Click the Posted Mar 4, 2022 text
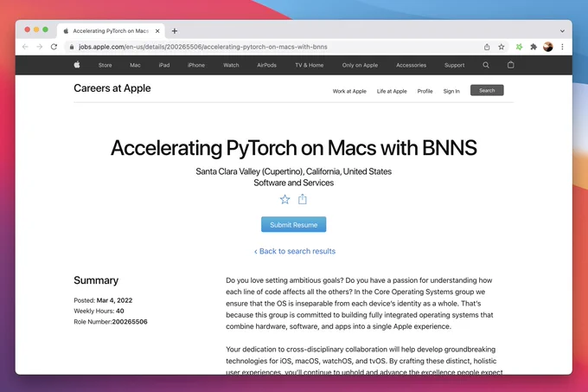Image resolution: width=588 pixels, height=392 pixels. [103, 300]
